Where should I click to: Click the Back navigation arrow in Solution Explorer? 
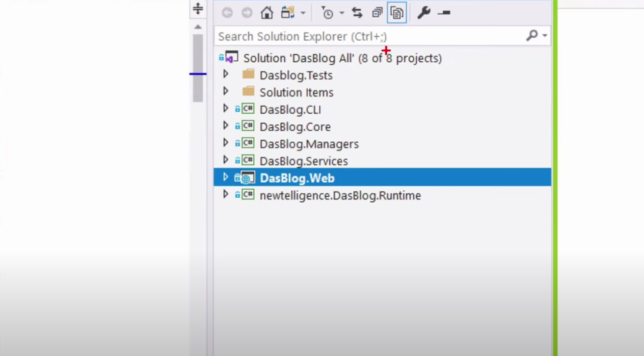227,13
